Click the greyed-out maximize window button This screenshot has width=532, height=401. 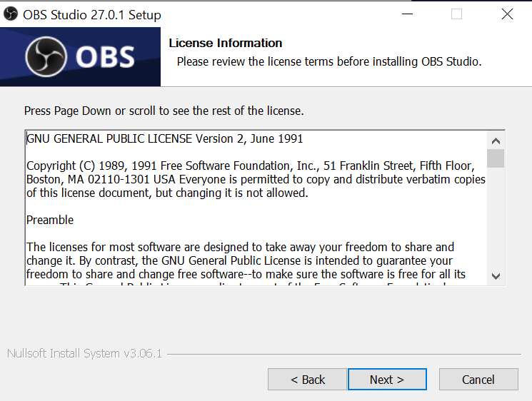click(x=456, y=14)
